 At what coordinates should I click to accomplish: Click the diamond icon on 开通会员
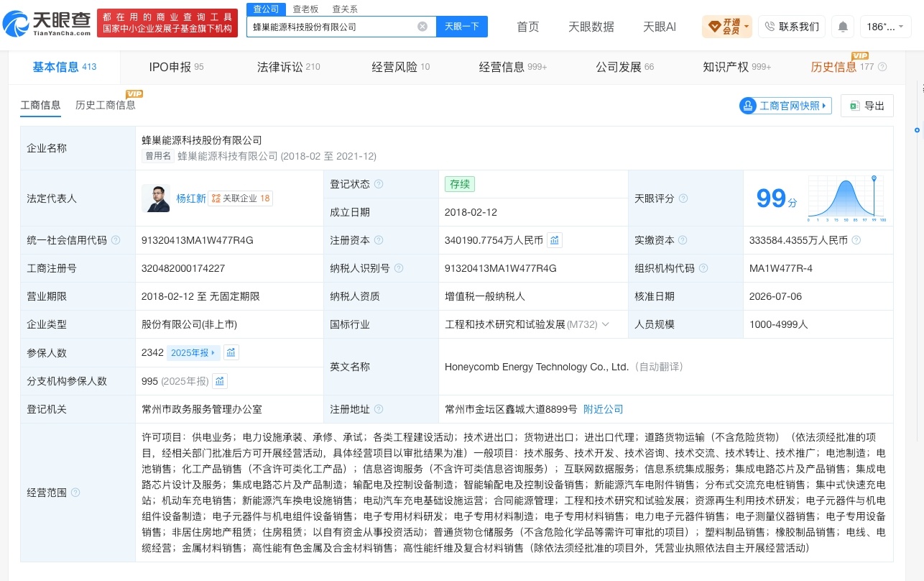coord(715,27)
